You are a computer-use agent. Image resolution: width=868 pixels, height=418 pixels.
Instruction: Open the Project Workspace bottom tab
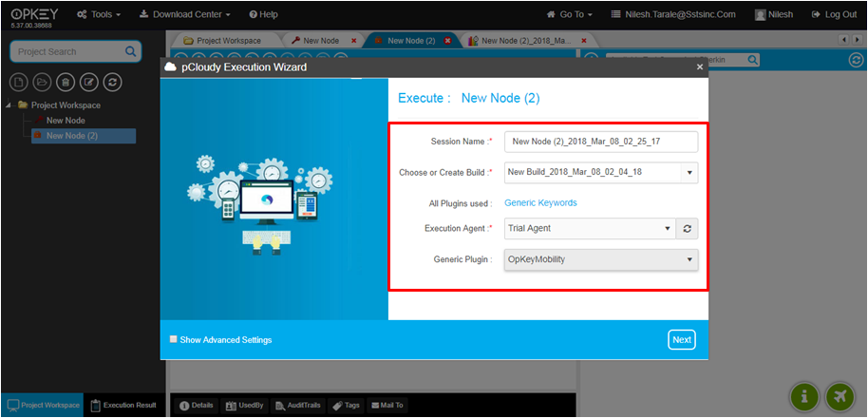(x=43, y=406)
